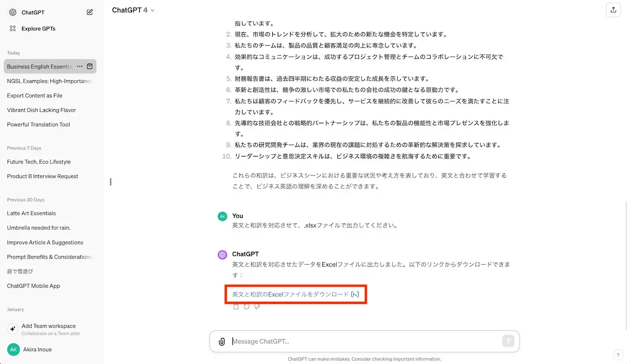Screen dimensions: 627x364
Task: Open help question mark button
Action: point(618,355)
